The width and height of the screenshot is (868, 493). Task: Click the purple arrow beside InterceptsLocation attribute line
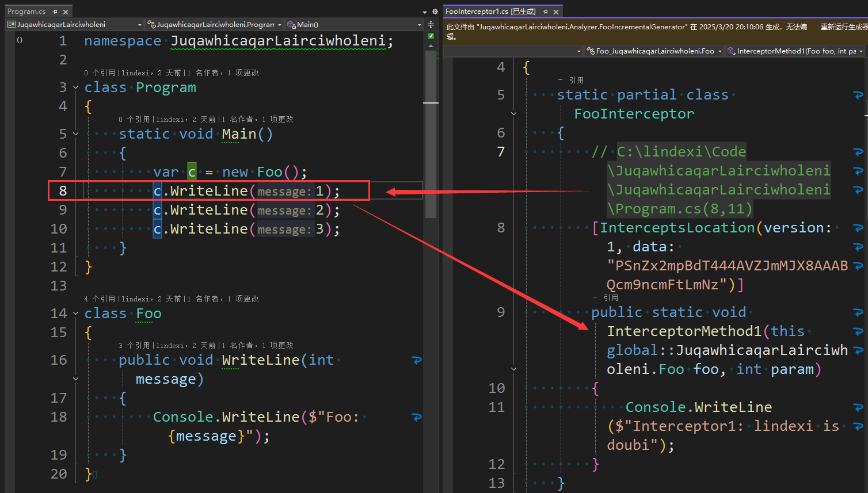[858, 227]
